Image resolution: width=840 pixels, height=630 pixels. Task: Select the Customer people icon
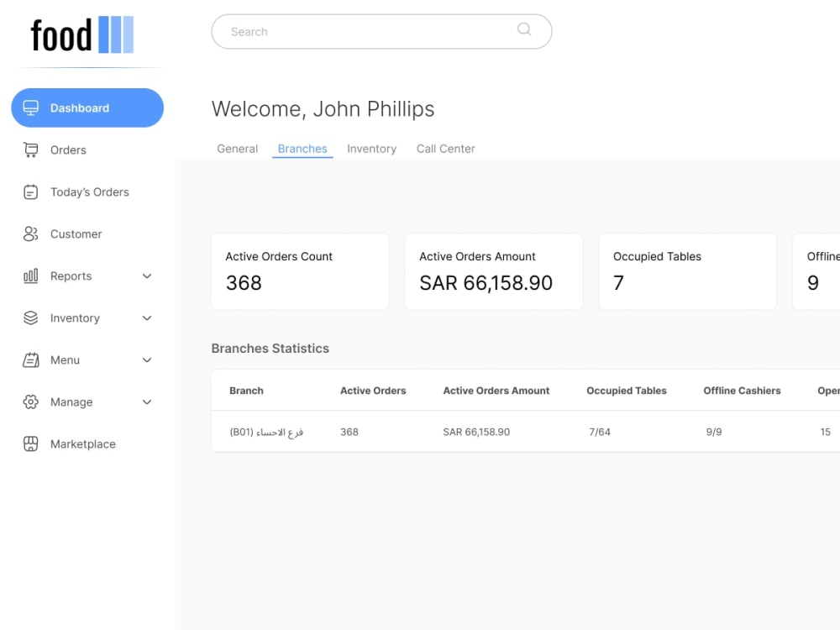click(31, 234)
